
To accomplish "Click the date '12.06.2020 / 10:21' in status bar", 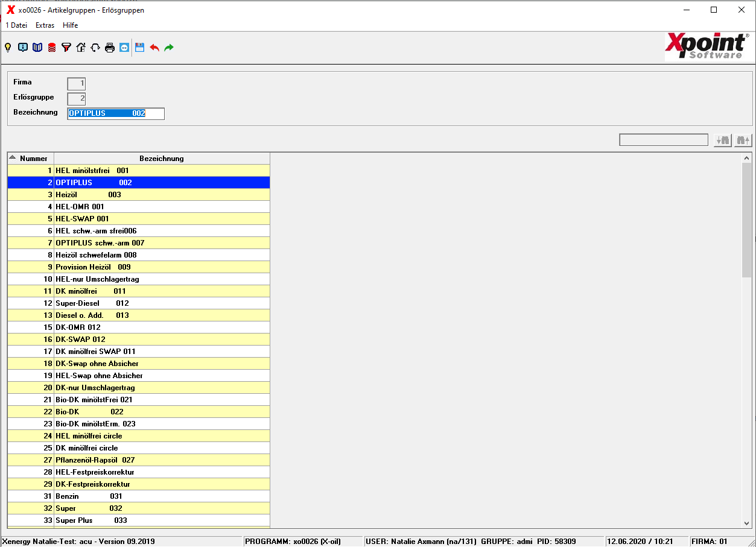I will [x=640, y=542].
